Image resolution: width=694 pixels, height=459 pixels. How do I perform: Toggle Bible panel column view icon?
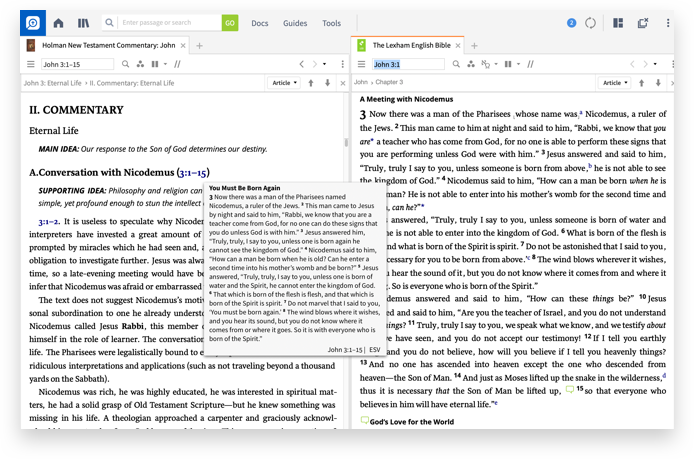click(508, 64)
